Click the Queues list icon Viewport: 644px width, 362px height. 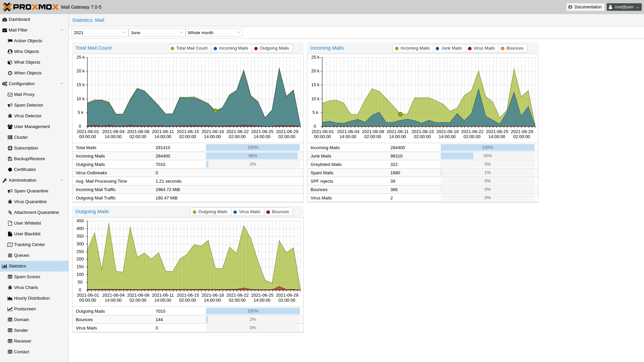pos(10,255)
